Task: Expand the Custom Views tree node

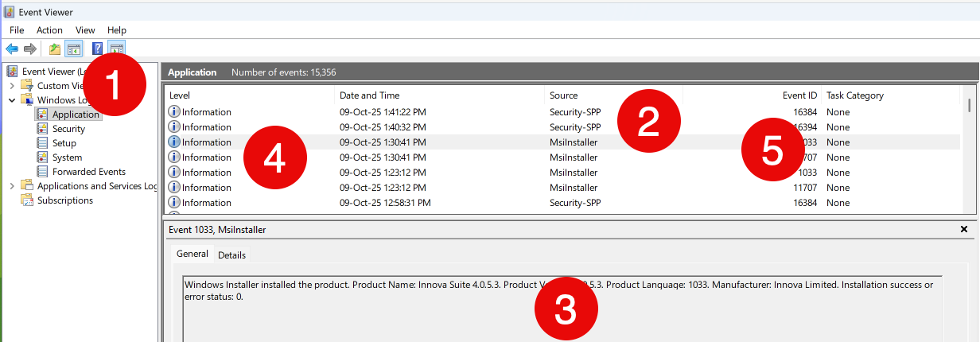Action: pos(12,86)
